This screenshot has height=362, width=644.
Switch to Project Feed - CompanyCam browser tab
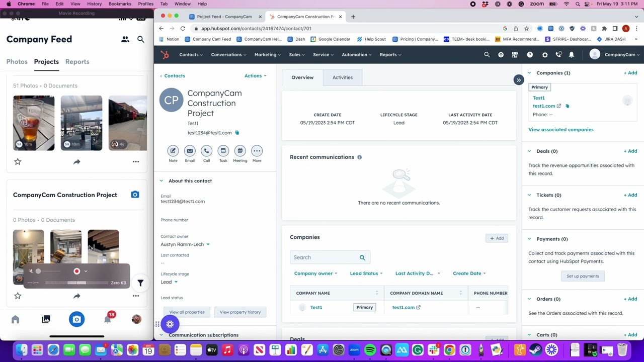click(x=224, y=17)
